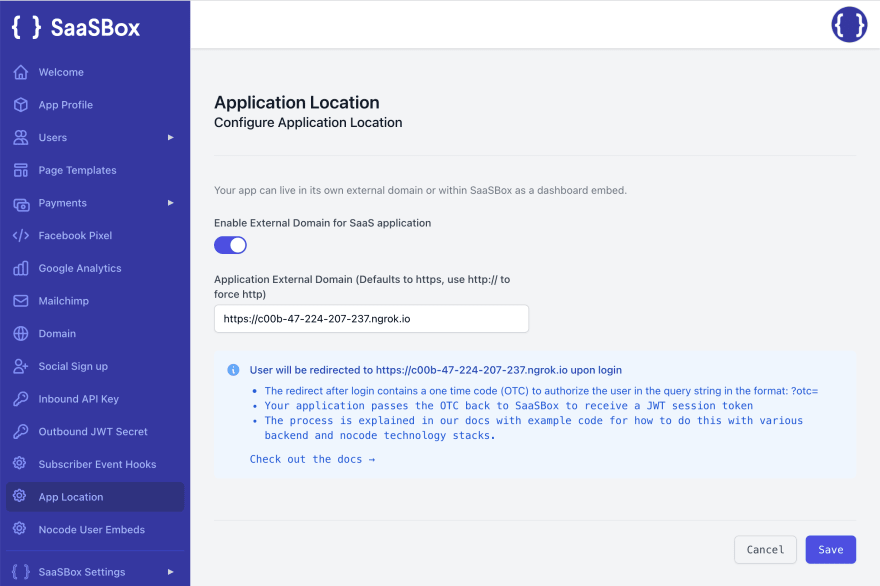Go to the Domain page
This screenshot has height=586, width=880.
click(95, 333)
